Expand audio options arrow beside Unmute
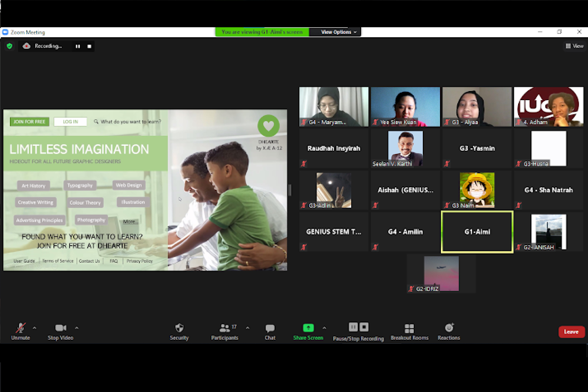This screenshot has height=392, width=588. coord(34,328)
